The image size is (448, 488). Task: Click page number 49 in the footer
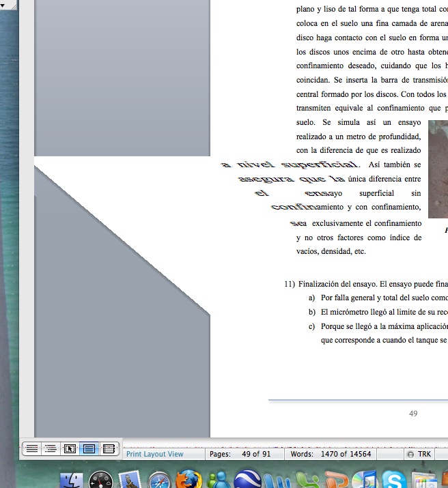[x=413, y=414]
